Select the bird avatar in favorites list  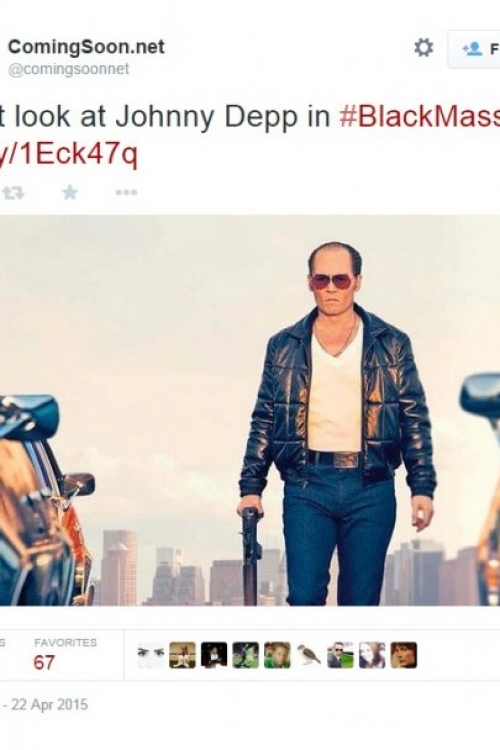[x=309, y=655]
